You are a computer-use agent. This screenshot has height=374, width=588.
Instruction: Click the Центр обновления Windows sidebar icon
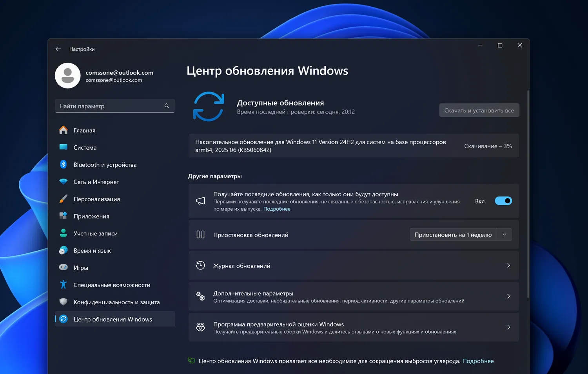tap(64, 319)
